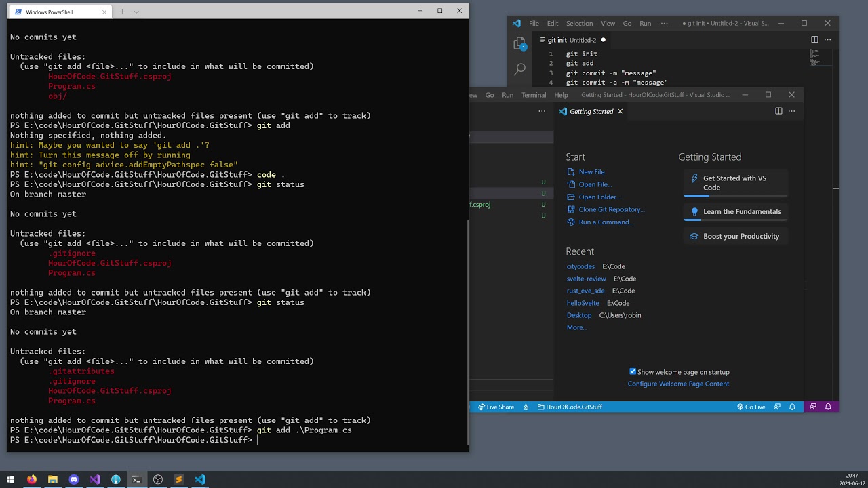
Task: Open Firefox from the taskbar
Action: click(x=32, y=479)
